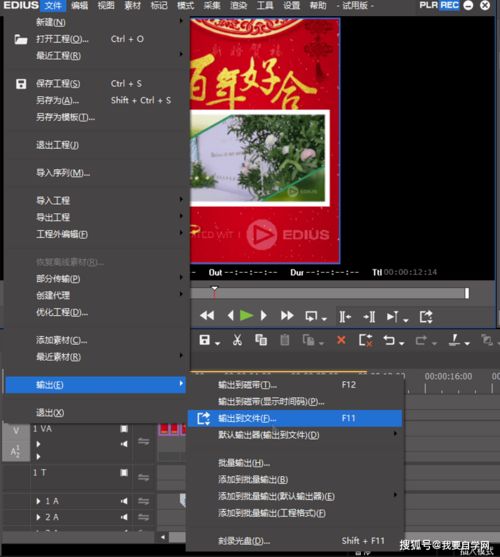Open the 编辑 menu
Image resolution: width=500 pixels, height=557 pixels.
(80, 5)
